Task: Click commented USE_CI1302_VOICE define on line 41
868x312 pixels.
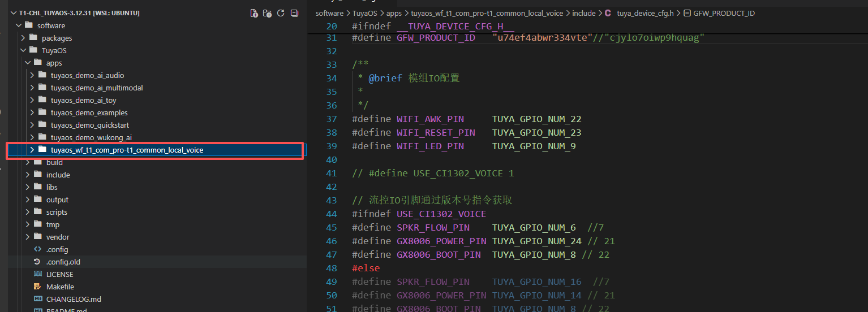Action: 433,173
